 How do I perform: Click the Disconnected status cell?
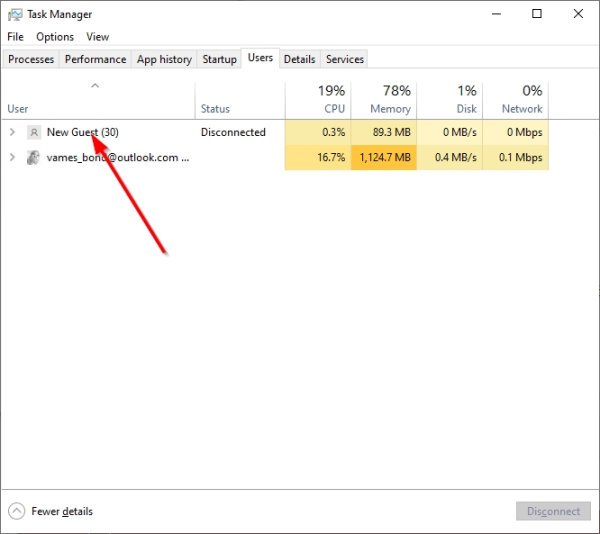click(x=233, y=132)
